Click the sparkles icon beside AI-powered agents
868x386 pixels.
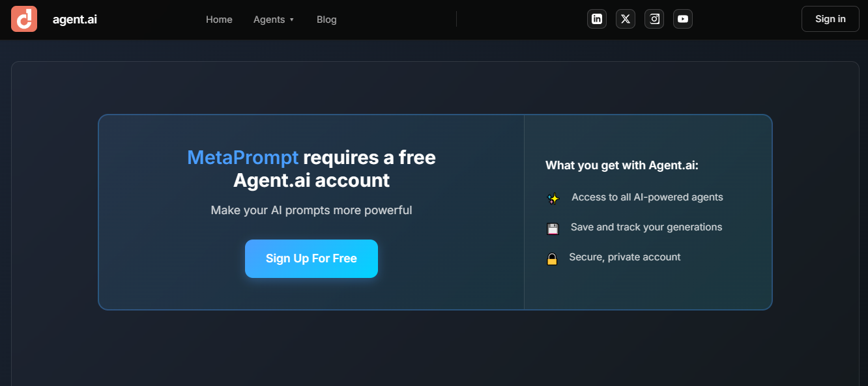[x=553, y=199]
